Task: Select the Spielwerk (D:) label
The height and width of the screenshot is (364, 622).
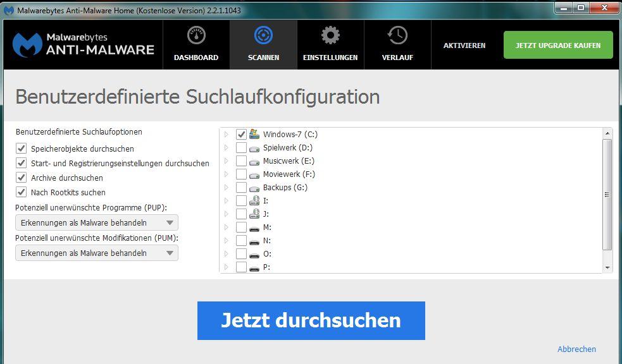Action: 288,148
